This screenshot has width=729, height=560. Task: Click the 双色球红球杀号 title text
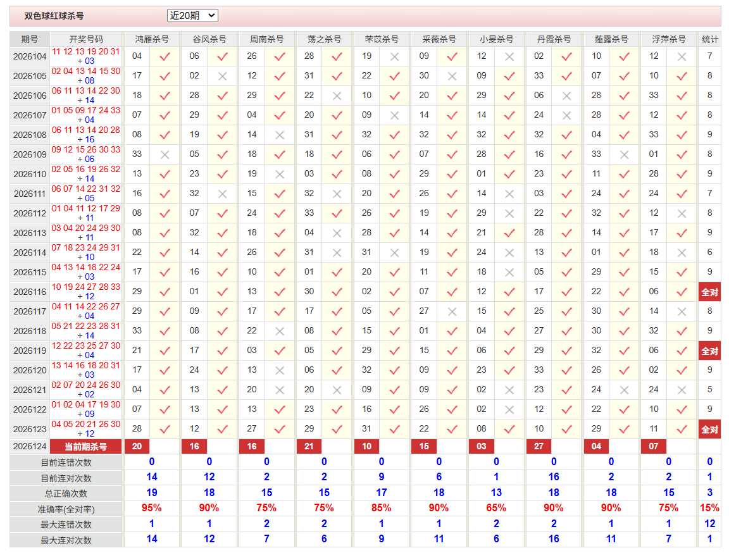54,16
